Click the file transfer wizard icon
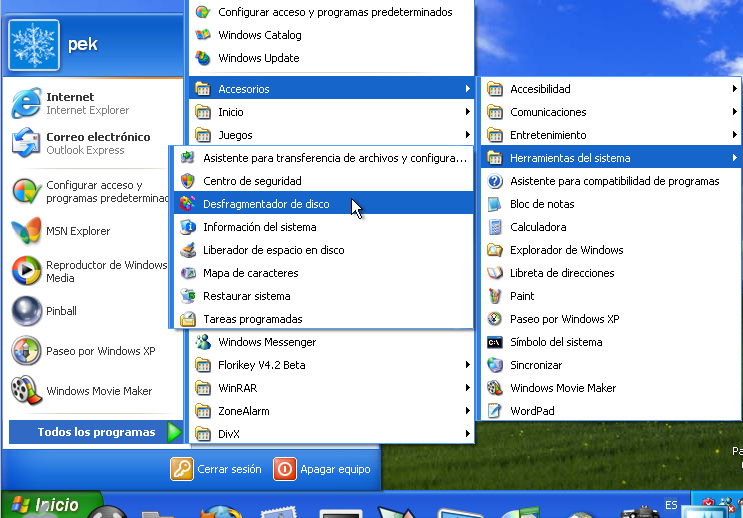The height and width of the screenshot is (518, 743). pyautogui.click(x=188, y=158)
